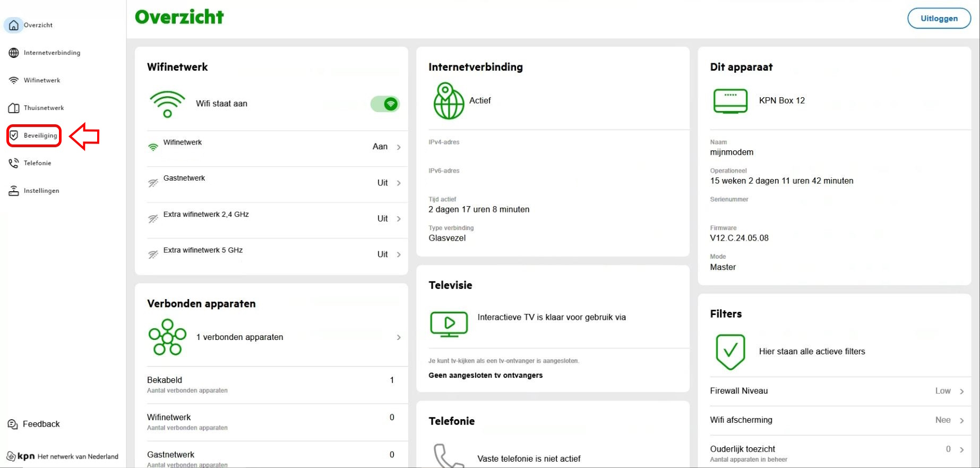This screenshot has width=980, height=468.
Task: Expand Extra wifinetwerk 2,4 GHz row chevron
Action: pyautogui.click(x=399, y=219)
